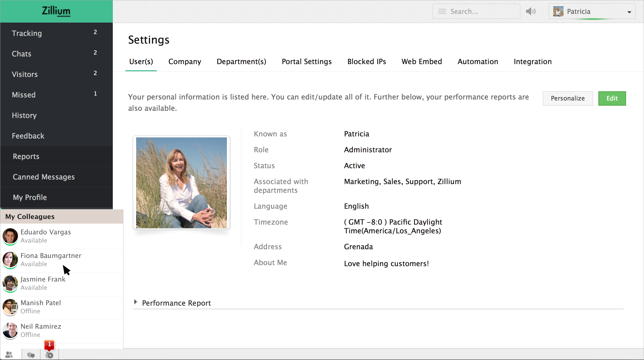644x360 pixels.
Task: Switch to the Company tab
Action: [x=185, y=62]
